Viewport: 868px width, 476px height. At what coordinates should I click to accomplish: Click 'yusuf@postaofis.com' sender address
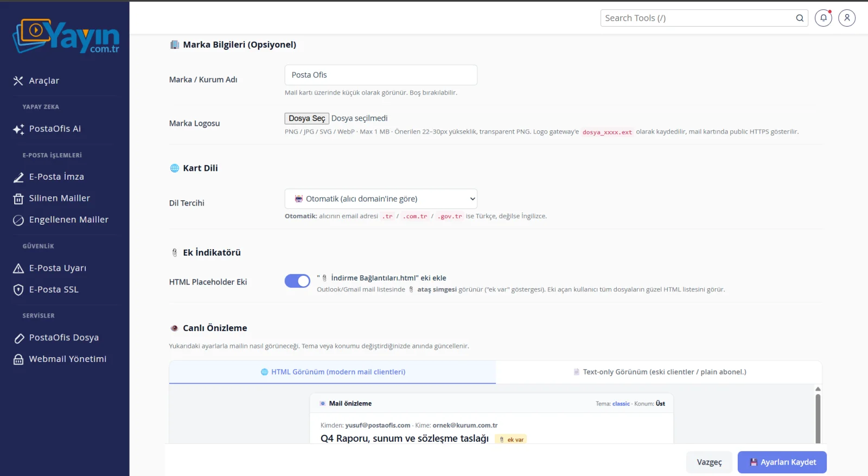(x=378, y=426)
